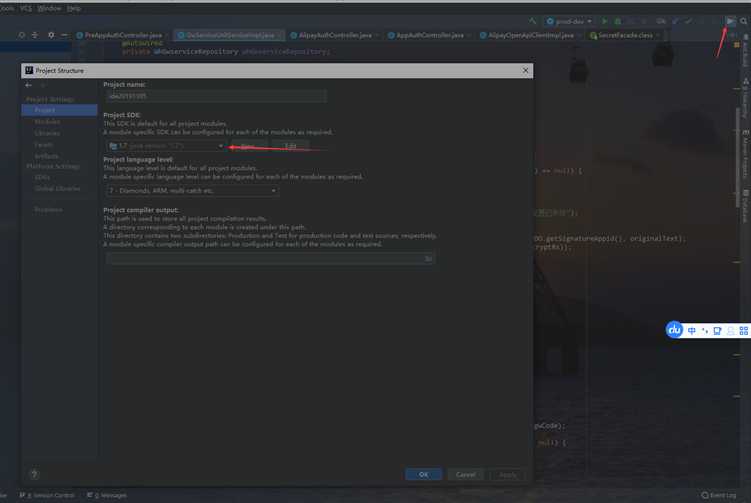Open the VCS menu

coord(25,8)
